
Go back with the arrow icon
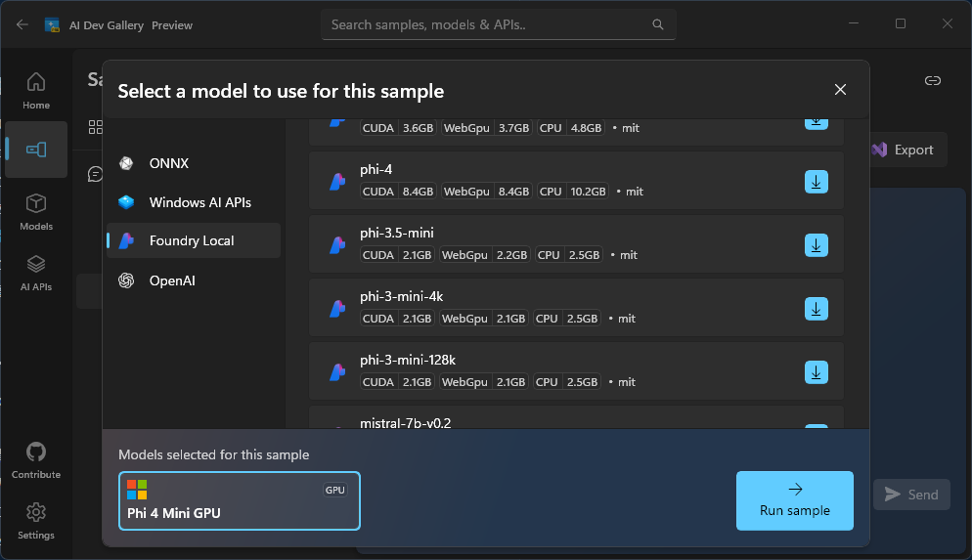pos(22,24)
